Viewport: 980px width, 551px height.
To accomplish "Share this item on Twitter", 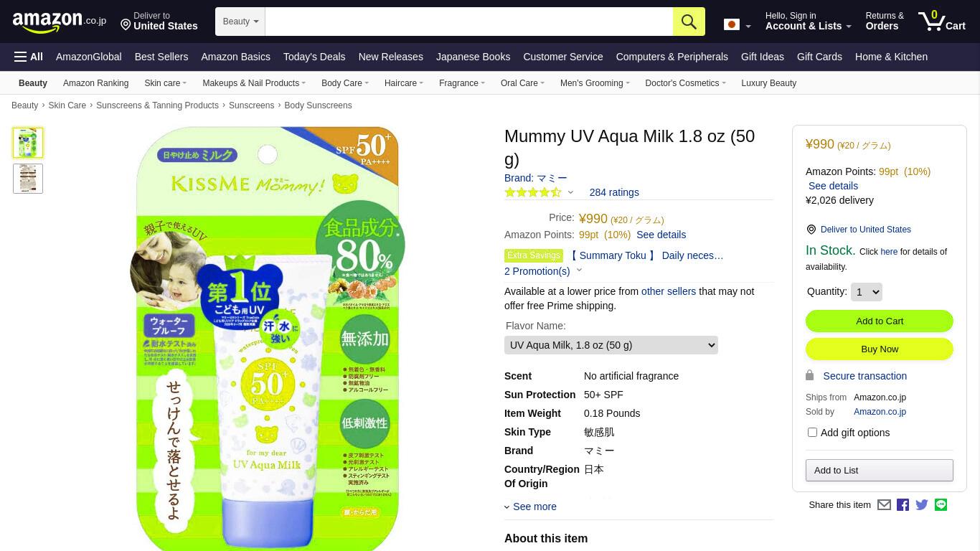I will coord(922,505).
